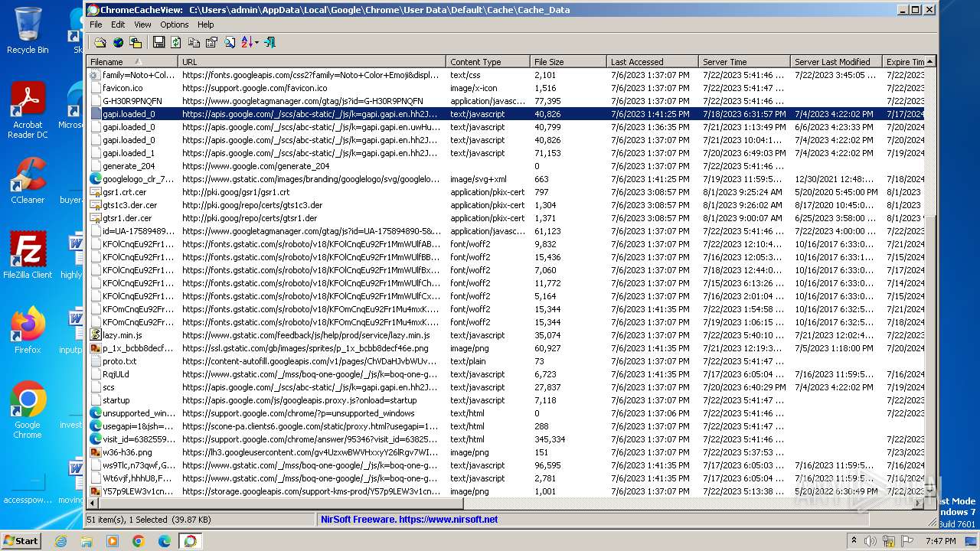The image size is (980, 551).
Task: Open the Options menu
Action: tap(175, 24)
